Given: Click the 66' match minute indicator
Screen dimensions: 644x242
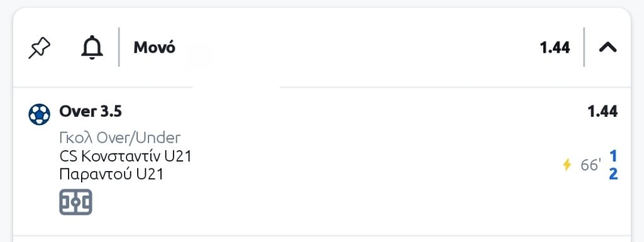Looking at the screenshot, I should tap(591, 165).
